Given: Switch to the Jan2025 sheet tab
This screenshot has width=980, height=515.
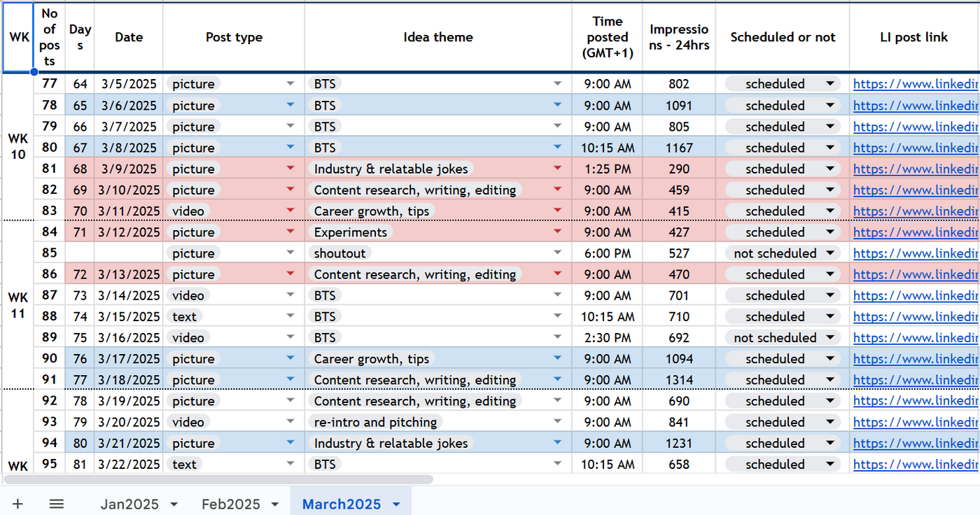Looking at the screenshot, I should (x=129, y=504).
